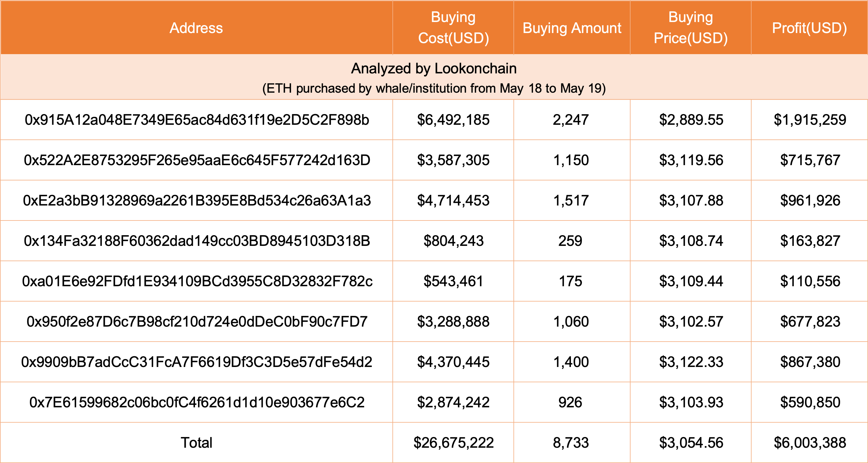
Task: Click address starting with 0x522A2E87
Action: click(197, 160)
